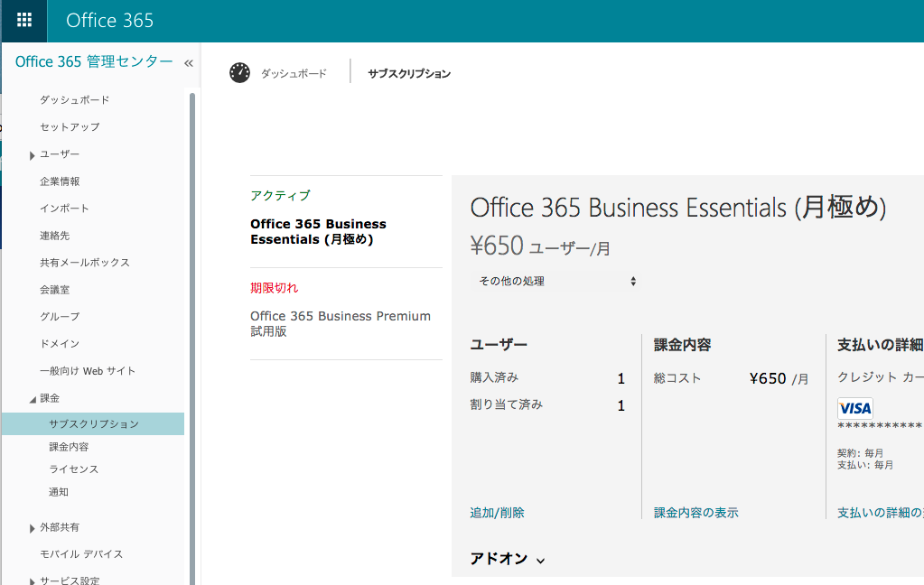This screenshot has width=924, height=585.
Task: Click the 追加/削除 link
Action: 497,513
